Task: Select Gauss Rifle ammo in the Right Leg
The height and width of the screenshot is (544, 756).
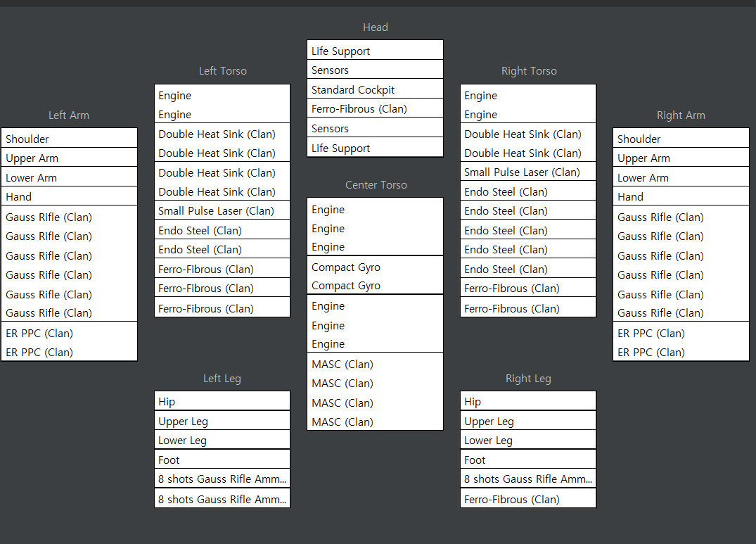Action: [x=528, y=479]
